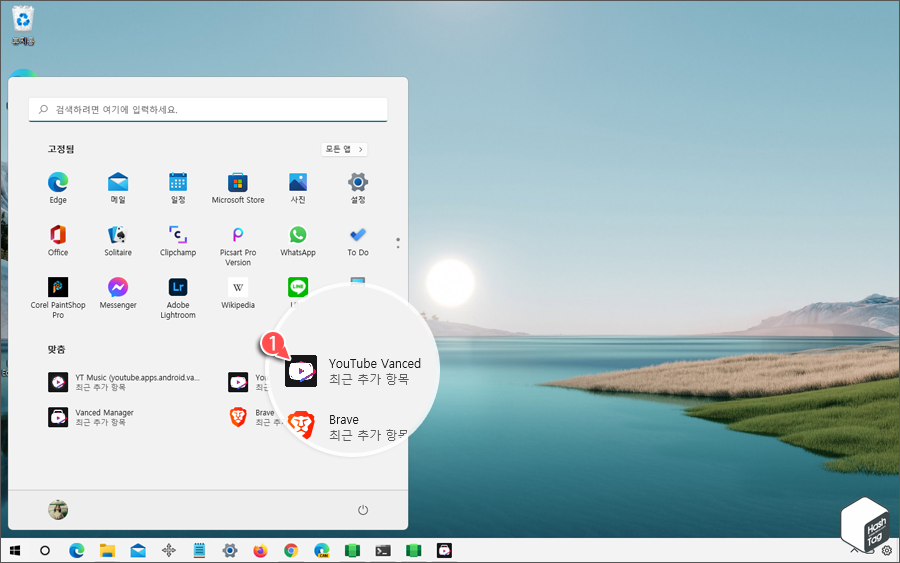
Task: Open Google Chrome from the taskbar
Action: 291,551
